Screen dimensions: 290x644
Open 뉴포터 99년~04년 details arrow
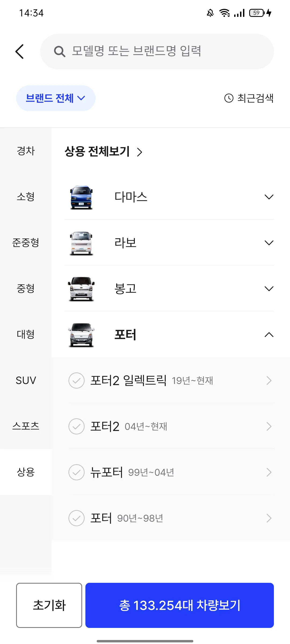click(x=269, y=472)
